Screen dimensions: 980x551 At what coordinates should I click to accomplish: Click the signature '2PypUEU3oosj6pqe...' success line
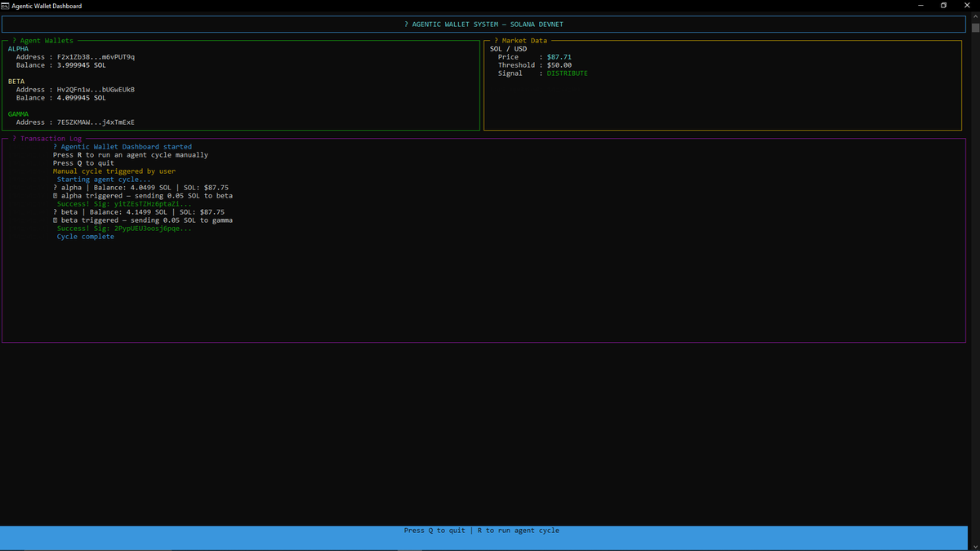124,229
